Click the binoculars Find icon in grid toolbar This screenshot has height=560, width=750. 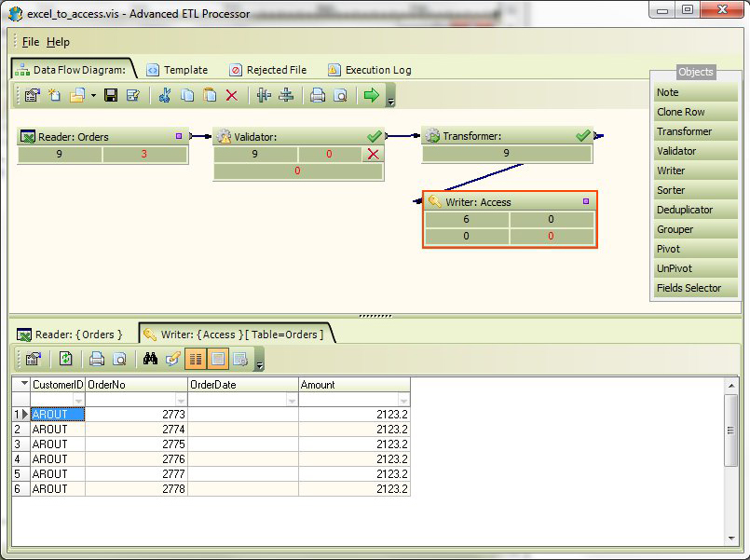pos(150,359)
